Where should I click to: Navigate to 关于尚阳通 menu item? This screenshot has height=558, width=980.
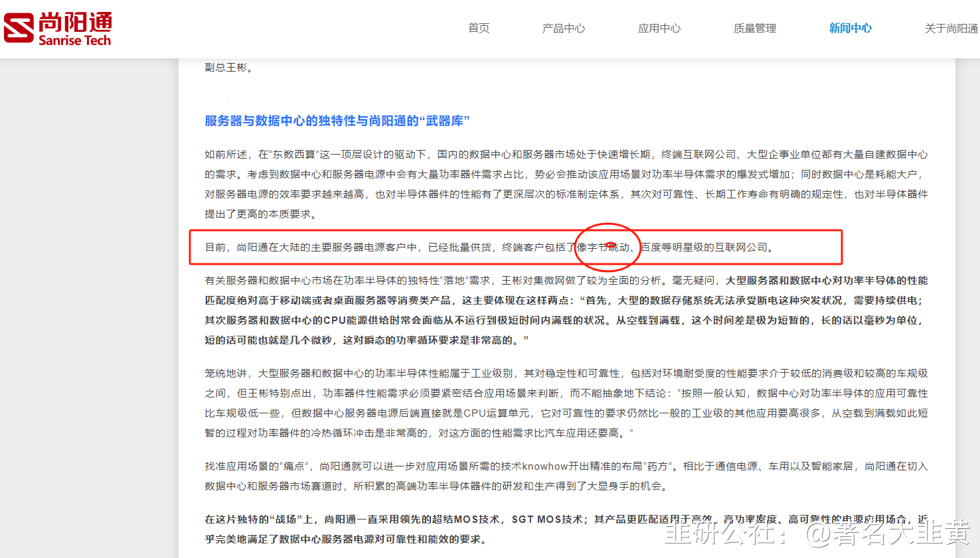pos(951,28)
